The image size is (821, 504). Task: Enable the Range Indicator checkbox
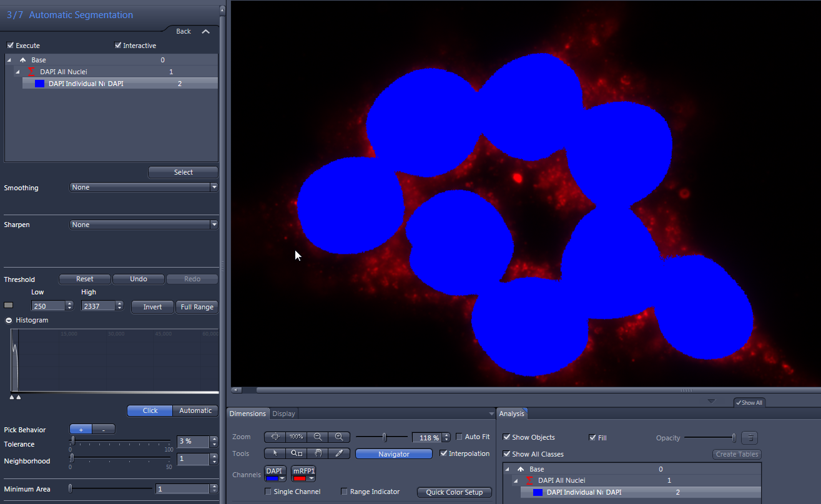[343, 492]
